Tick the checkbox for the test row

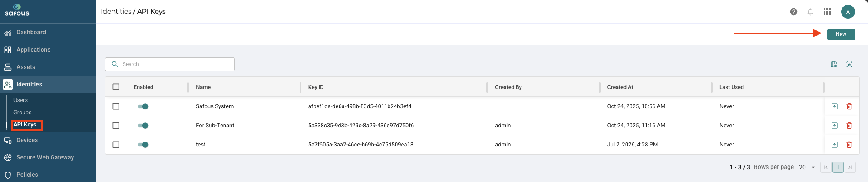116,145
